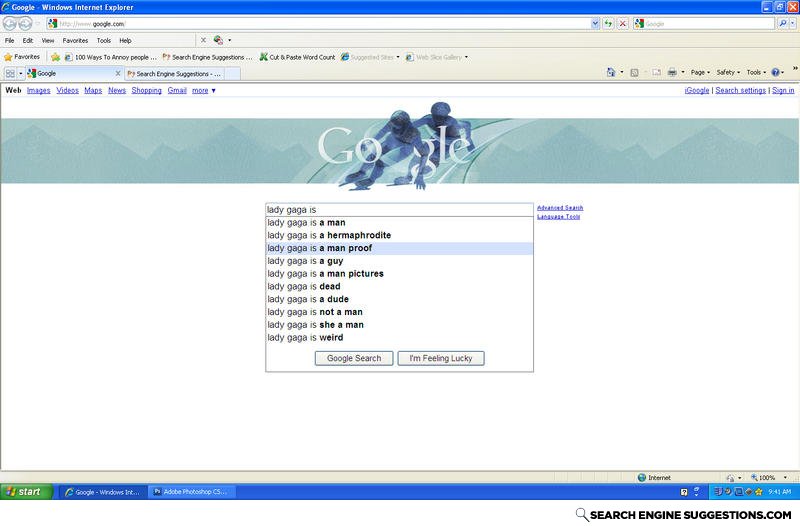Click the zoom magnifier 100% in status bar
This screenshot has height=526, width=800.
[763, 478]
